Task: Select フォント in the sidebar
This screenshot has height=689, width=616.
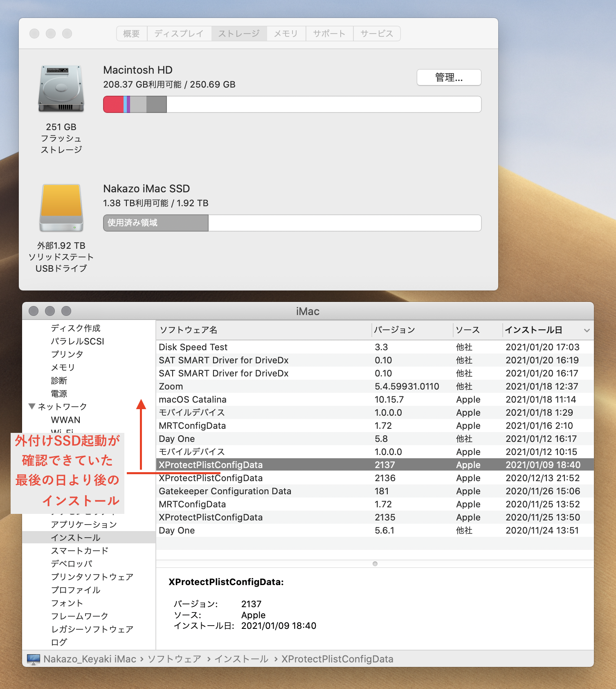Action: click(x=67, y=603)
